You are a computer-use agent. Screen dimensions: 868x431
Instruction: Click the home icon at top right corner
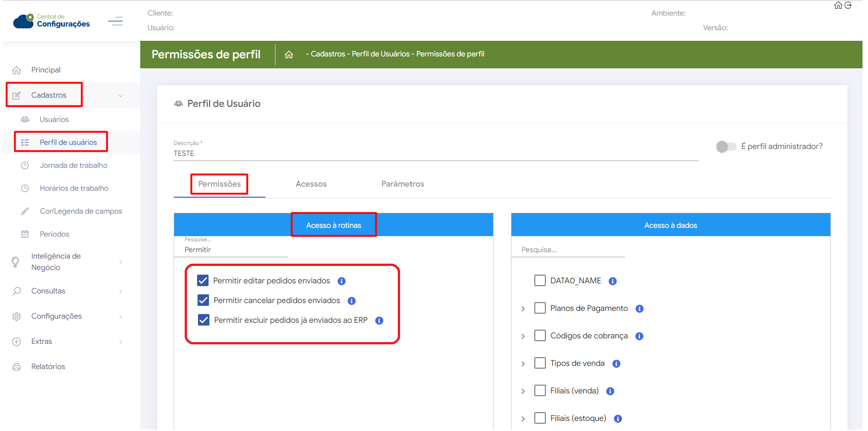[x=838, y=6]
